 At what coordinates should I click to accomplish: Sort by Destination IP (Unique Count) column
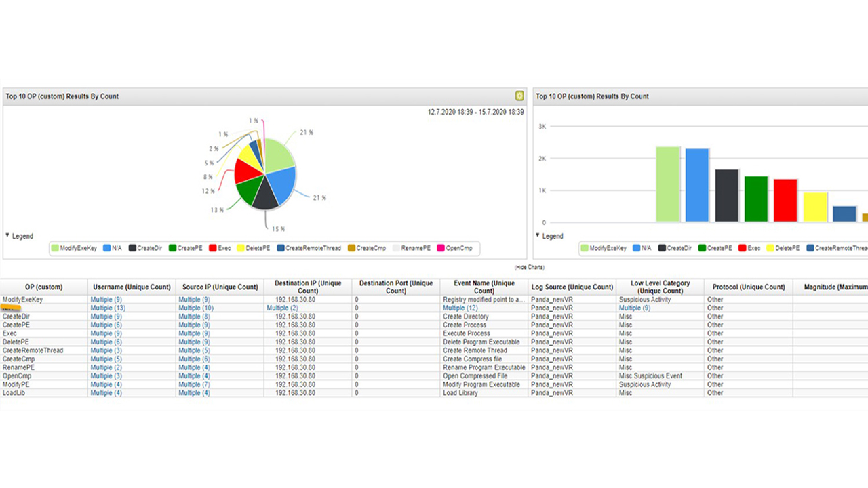(x=308, y=287)
